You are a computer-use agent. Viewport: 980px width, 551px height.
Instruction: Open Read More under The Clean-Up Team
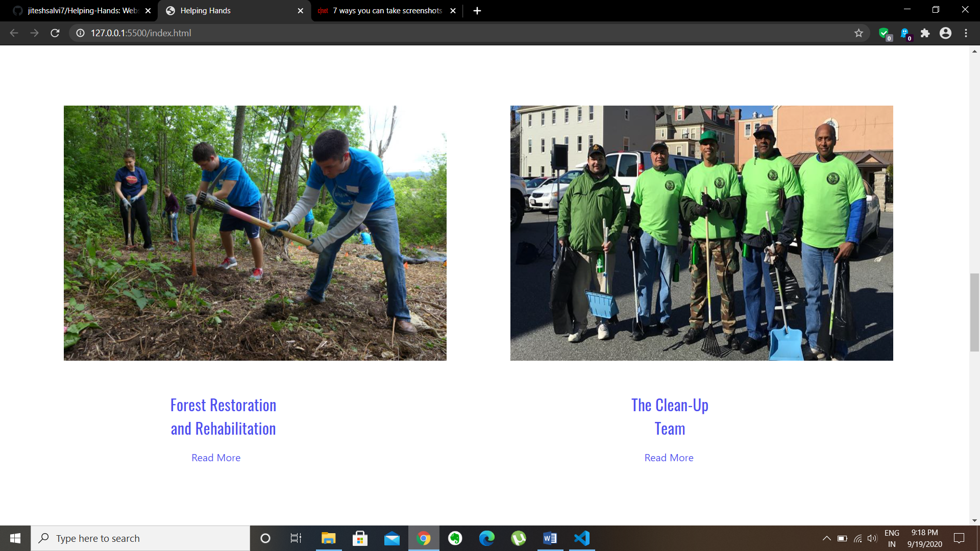pyautogui.click(x=669, y=458)
